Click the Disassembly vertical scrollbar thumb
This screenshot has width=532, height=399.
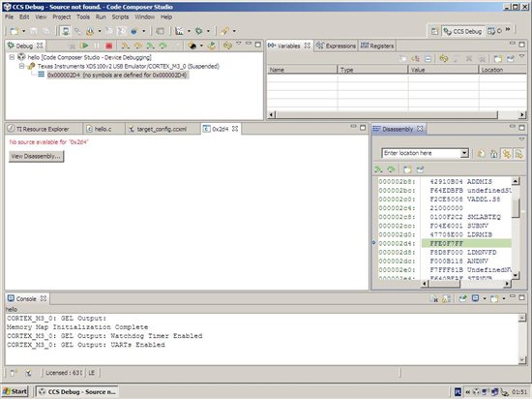click(516, 208)
